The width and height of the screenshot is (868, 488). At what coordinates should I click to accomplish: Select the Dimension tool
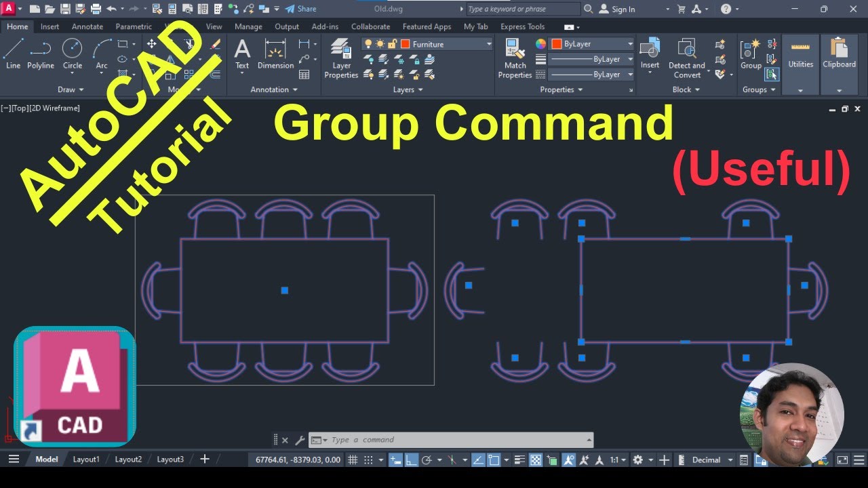[x=275, y=54]
